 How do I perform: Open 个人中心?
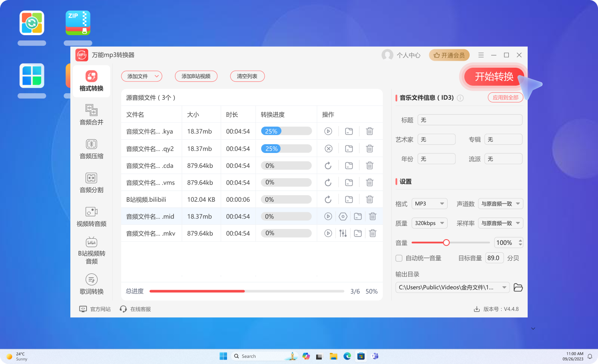click(401, 55)
